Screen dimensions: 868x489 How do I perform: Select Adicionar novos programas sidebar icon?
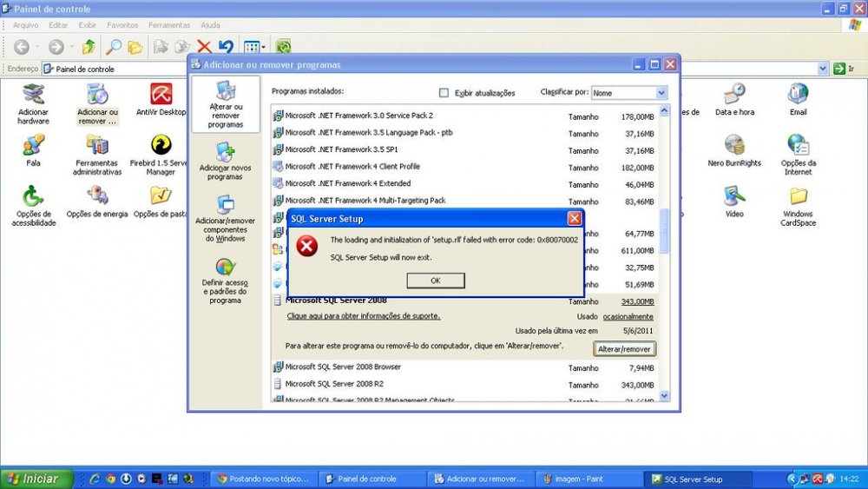tap(225, 162)
